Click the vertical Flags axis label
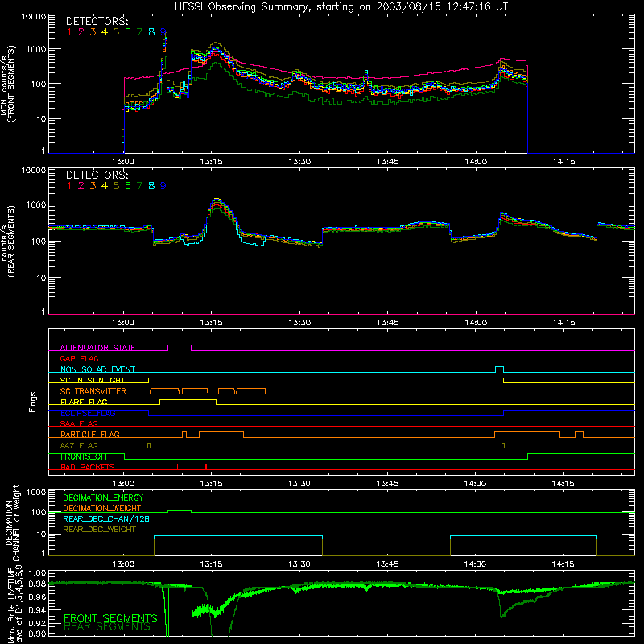Screen dimensions: 644x644 (x=33, y=402)
